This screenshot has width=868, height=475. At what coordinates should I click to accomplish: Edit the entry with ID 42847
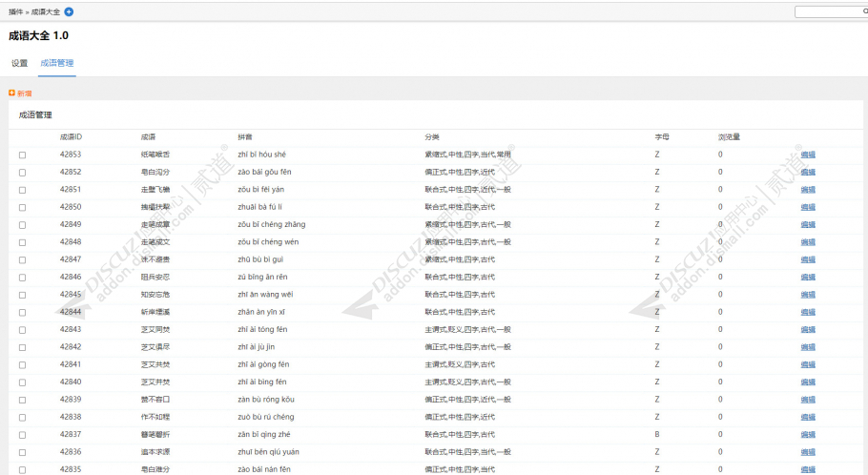tap(808, 259)
